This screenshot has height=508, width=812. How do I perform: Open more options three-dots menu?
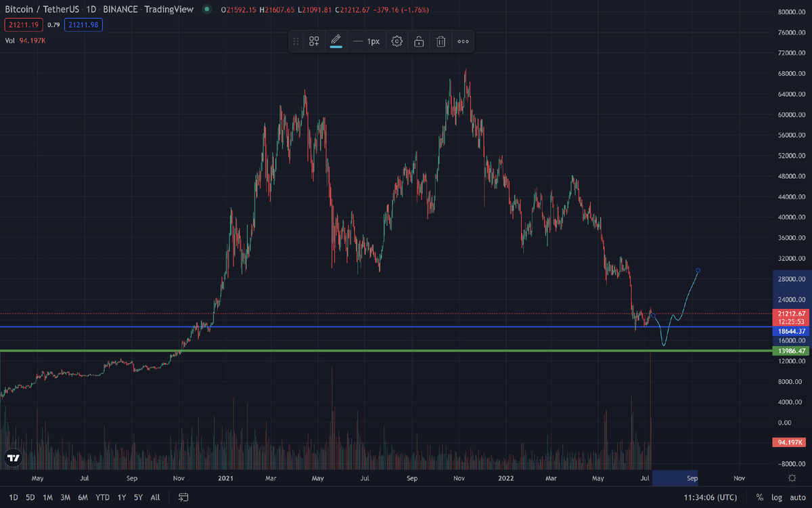(x=463, y=41)
